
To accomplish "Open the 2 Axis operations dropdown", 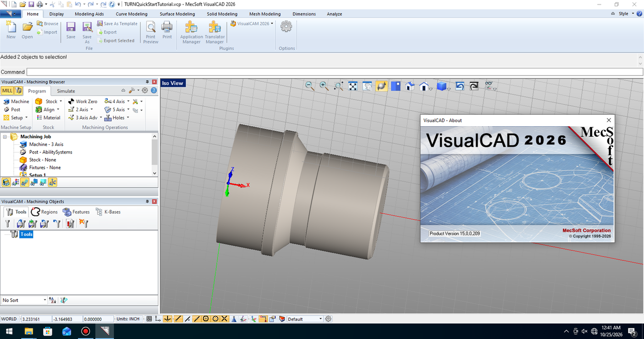I will (80, 109).
